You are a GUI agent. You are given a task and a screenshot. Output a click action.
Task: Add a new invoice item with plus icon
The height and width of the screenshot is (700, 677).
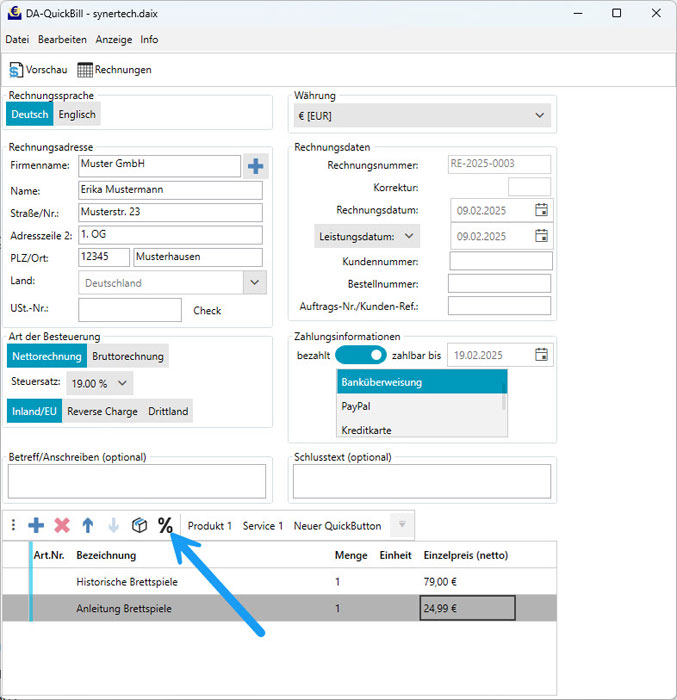pyautogui.click(x=36, y=525)
